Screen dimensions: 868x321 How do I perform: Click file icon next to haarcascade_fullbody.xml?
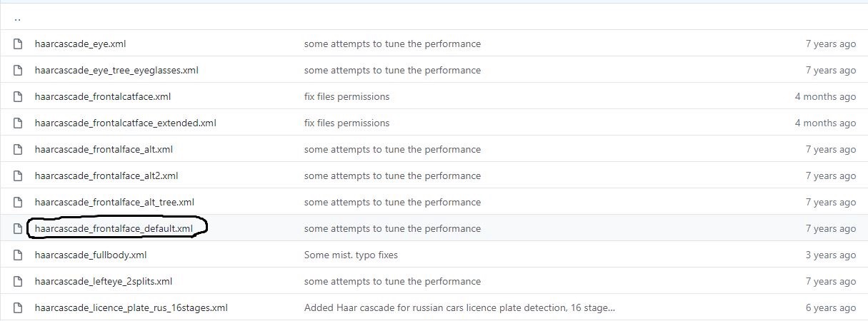click(19, 255)
